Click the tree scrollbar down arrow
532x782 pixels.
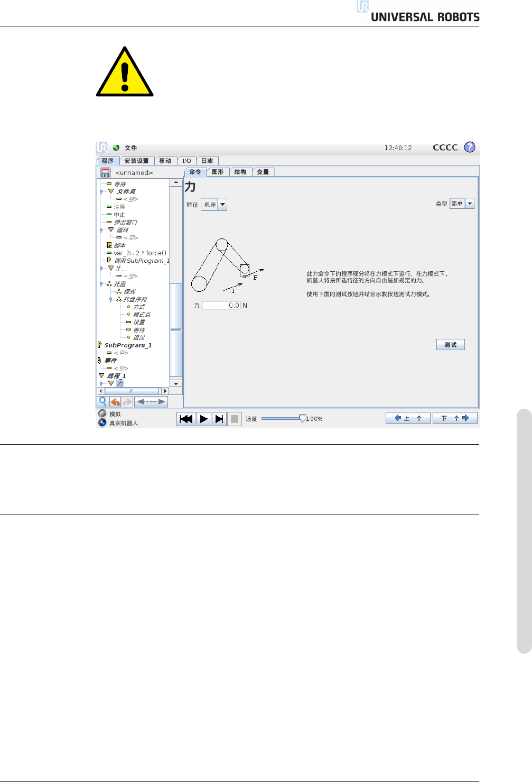[x=176, y=383]
